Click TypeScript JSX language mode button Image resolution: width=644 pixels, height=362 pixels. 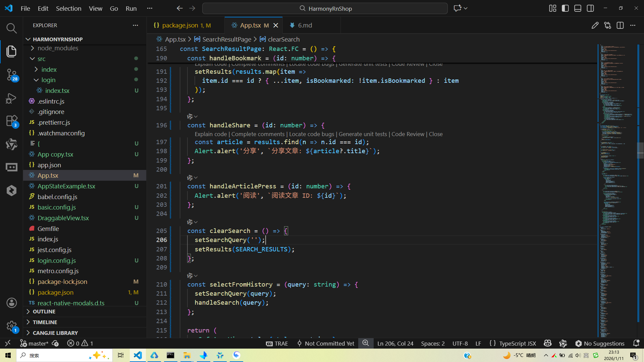(517, 343)
